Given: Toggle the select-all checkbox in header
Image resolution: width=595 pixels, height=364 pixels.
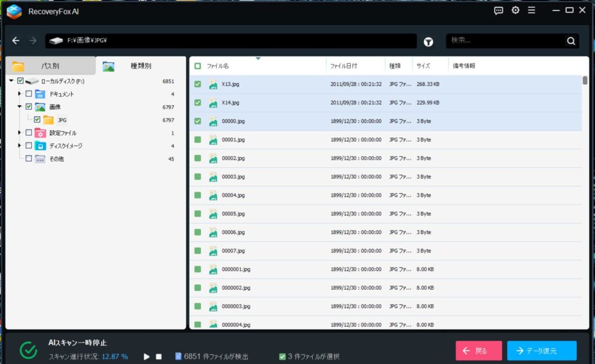Looking at the screenshot, I should 198,66.
